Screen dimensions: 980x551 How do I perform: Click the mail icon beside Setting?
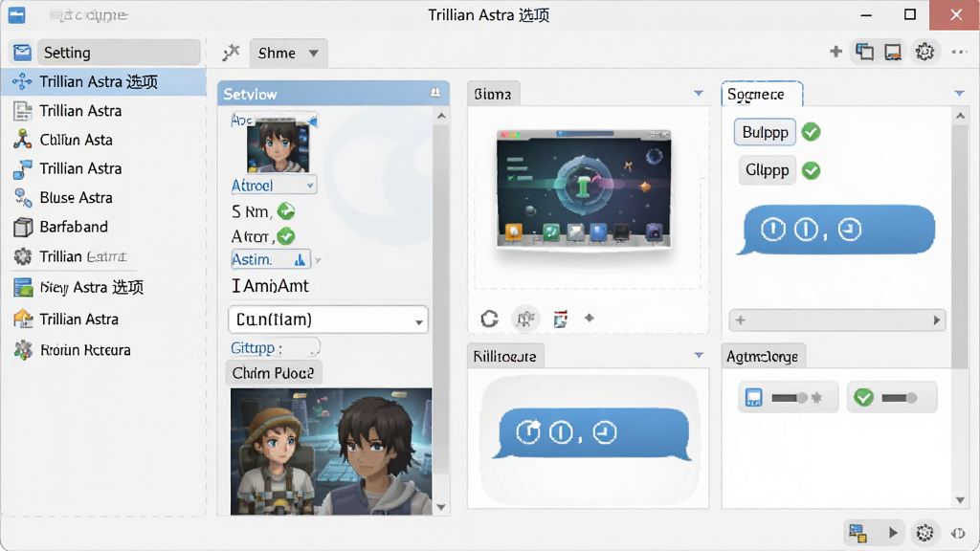23,53
